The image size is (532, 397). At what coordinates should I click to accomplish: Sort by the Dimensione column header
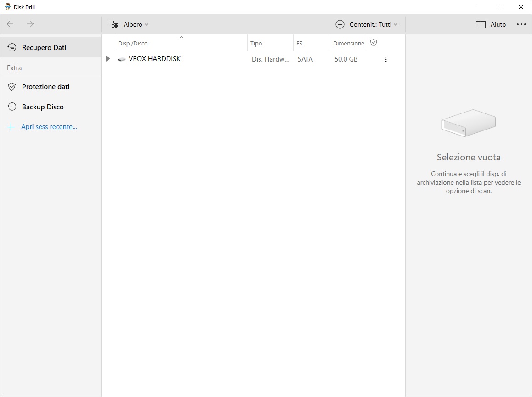(348, 43)
